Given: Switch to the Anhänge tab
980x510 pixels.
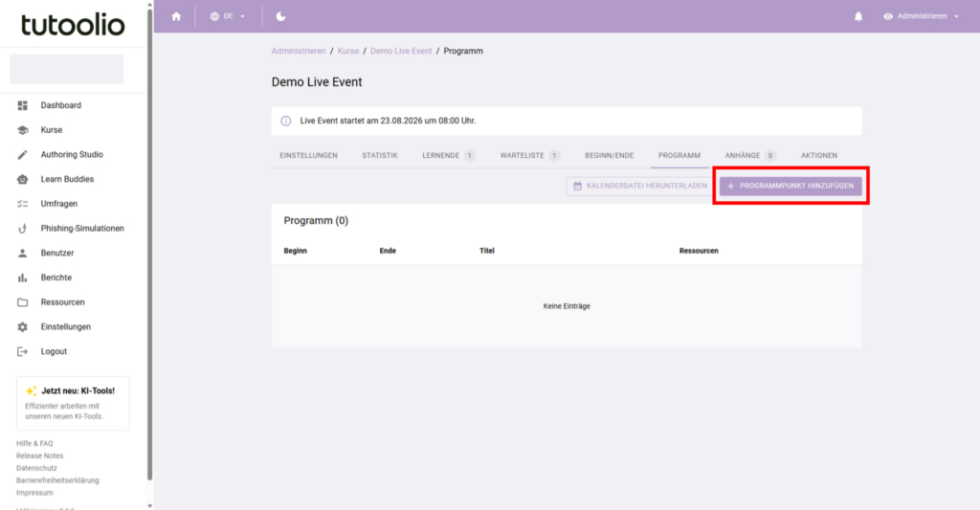Looking at the screenshot, I should coord(750,156).
